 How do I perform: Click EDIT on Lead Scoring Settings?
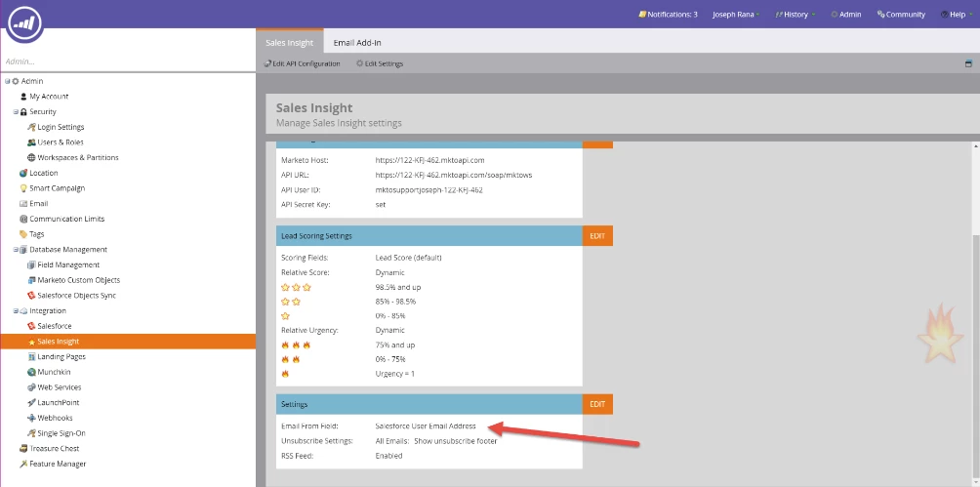click(x=597, y=236)
